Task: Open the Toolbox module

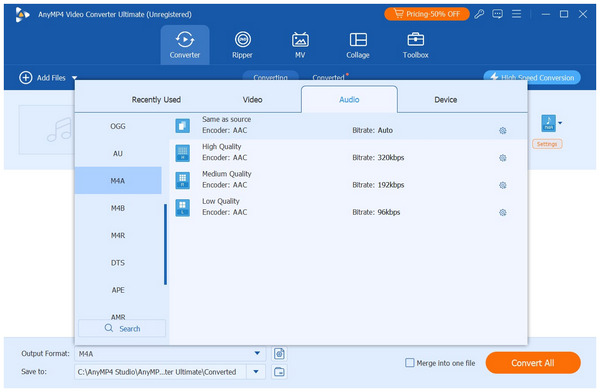Action: pos(416,45)
